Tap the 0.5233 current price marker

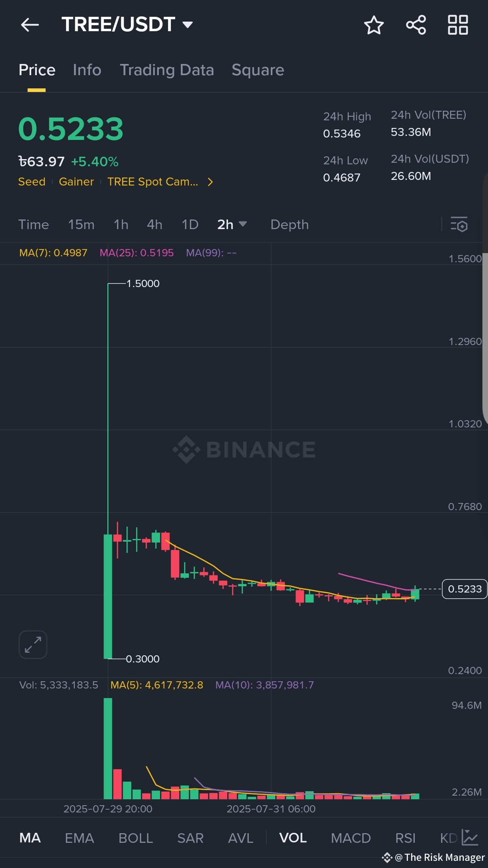click(x=465, y=589)
